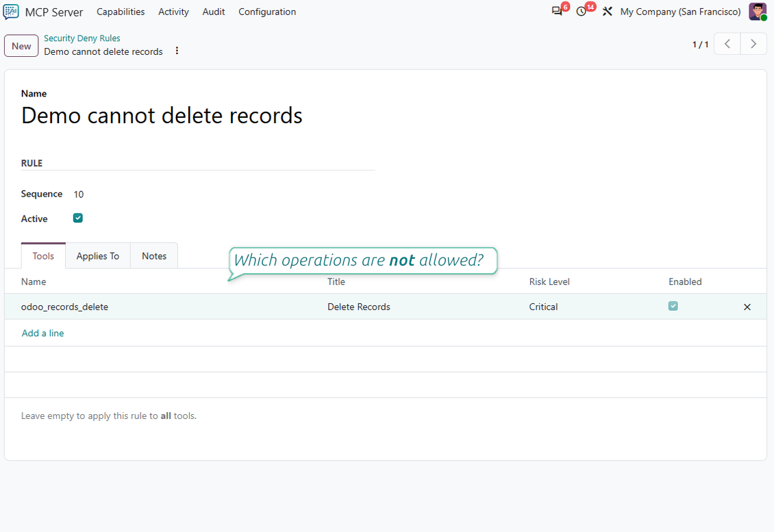The width and height of the screenshot is (774, 532).
Task: Go back to Security Deny Rules
Action: 82,38
